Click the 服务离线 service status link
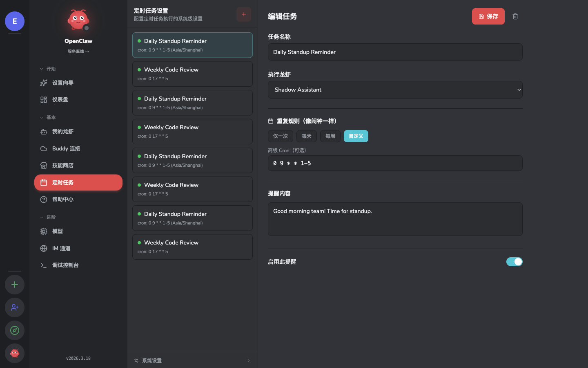Viewport: 588px width, 368px height. point(78,51)
